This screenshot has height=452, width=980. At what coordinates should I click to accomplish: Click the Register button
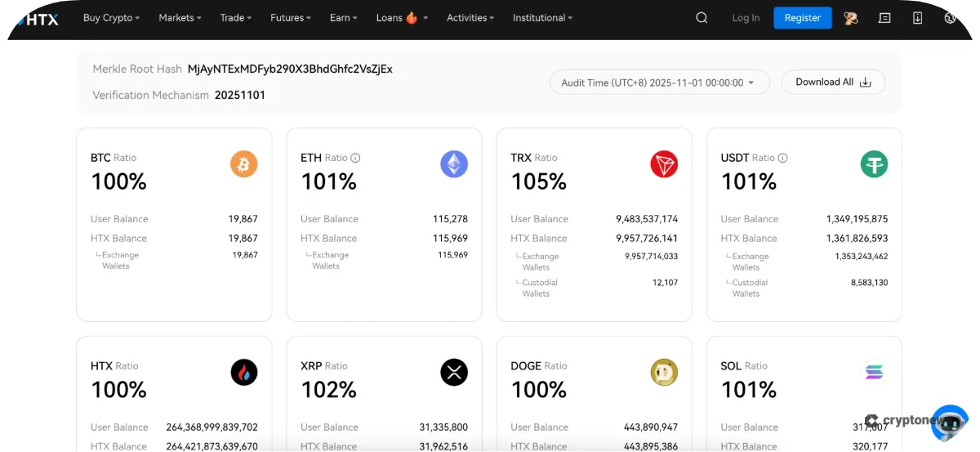(802, 18)
